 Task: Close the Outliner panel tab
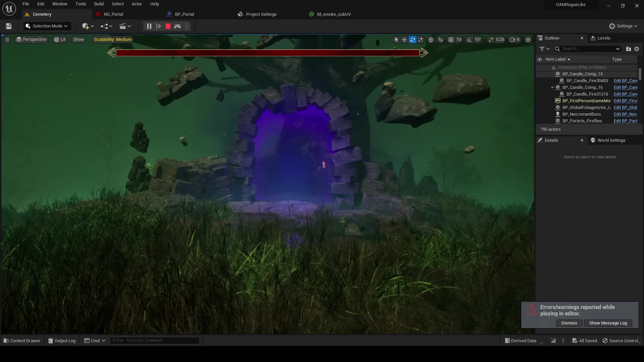(x=582, y=38)
